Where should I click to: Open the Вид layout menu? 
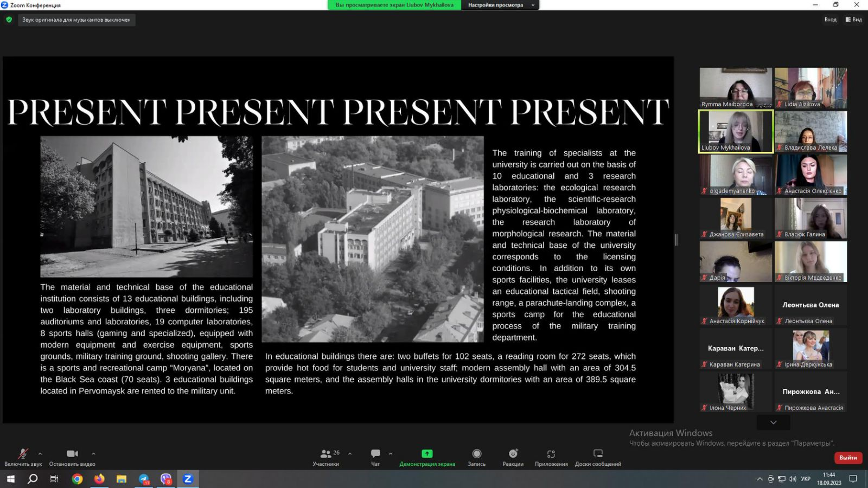click(853, 20)
